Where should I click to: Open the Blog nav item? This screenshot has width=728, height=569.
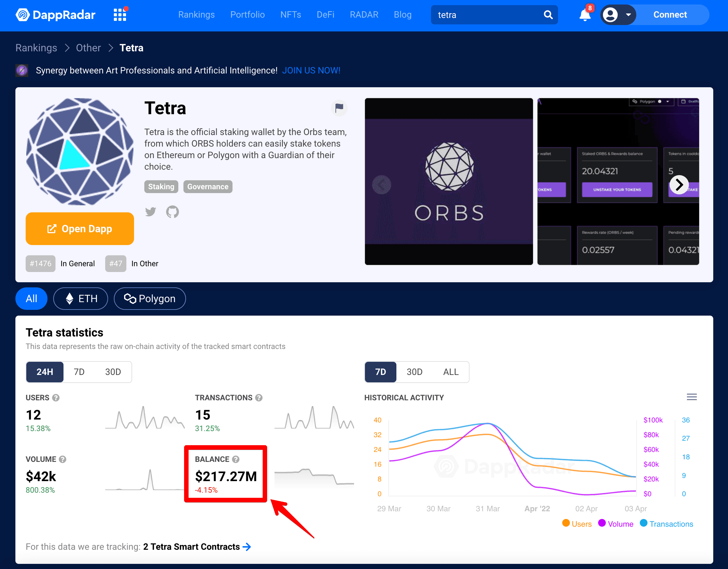pyautogui.click(x=403, y=15)
